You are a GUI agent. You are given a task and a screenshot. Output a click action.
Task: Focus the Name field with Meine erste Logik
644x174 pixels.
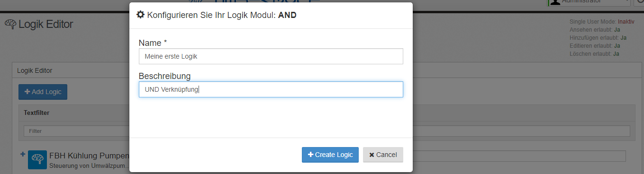point(271,56)
